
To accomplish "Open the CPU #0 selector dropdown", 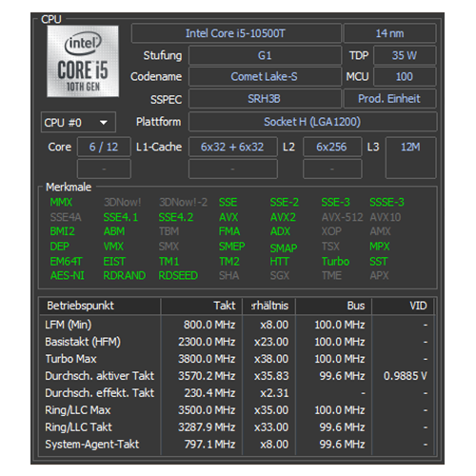I will tap(78, 122).
